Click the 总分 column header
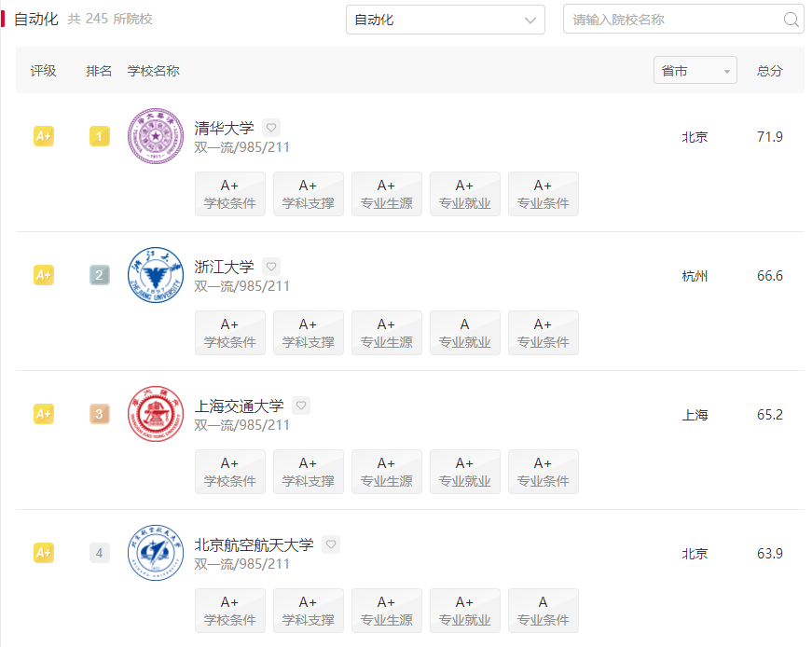The width and height of the screenshot is (812, 647). (769, 69)
